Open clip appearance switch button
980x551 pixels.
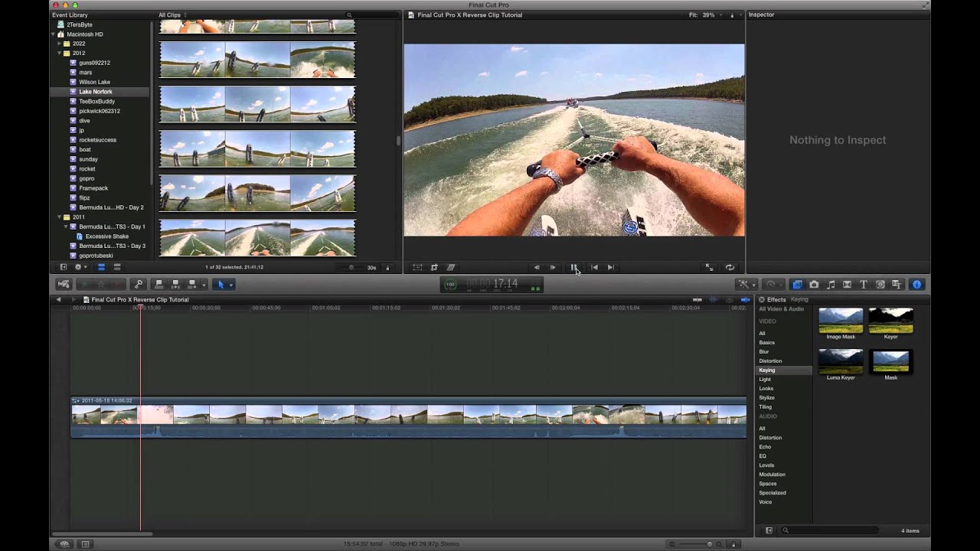[x=387, y=267]
